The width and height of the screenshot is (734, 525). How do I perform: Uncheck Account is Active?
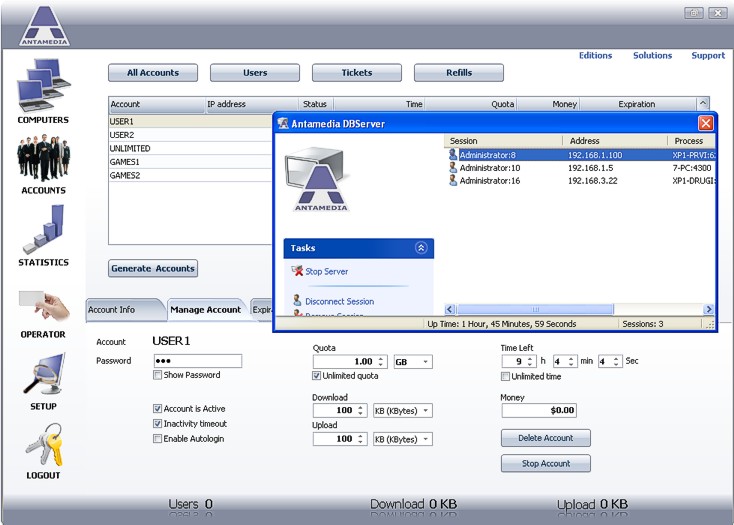(158, 408)
